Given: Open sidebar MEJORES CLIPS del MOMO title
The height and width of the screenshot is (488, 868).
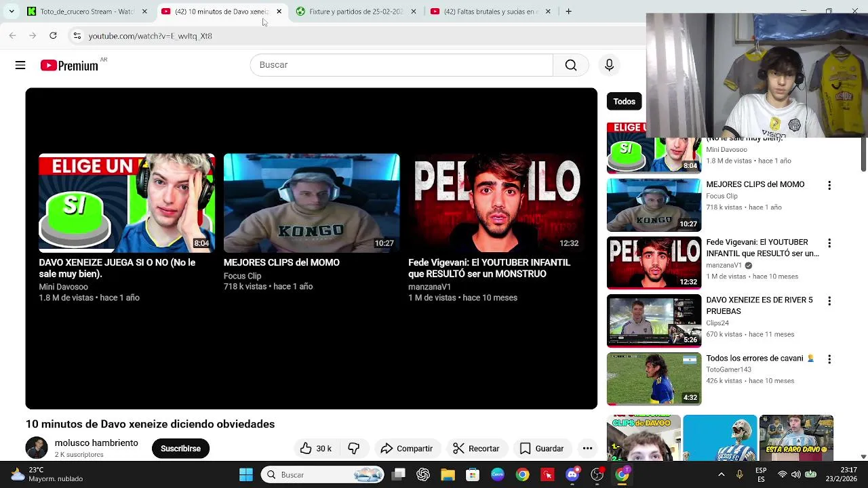Looking at the screenshot, I should (x=755, y=184).
